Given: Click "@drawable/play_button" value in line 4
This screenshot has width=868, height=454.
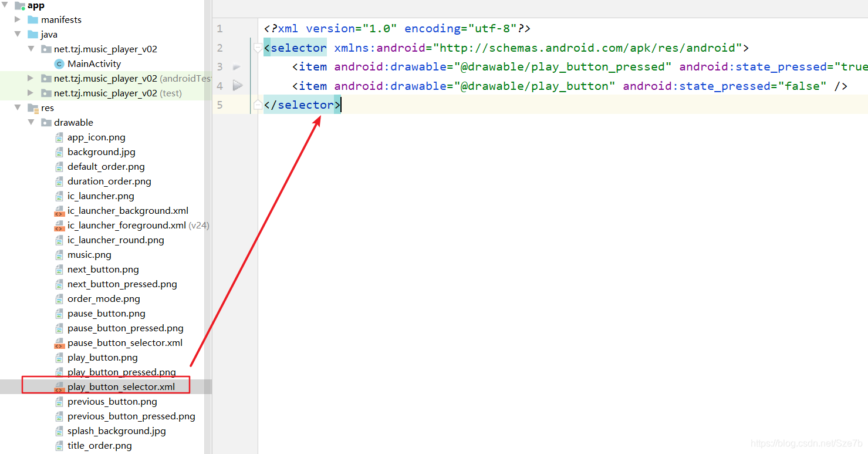Looking at the screenshot, I should click(x=535, y=86).
